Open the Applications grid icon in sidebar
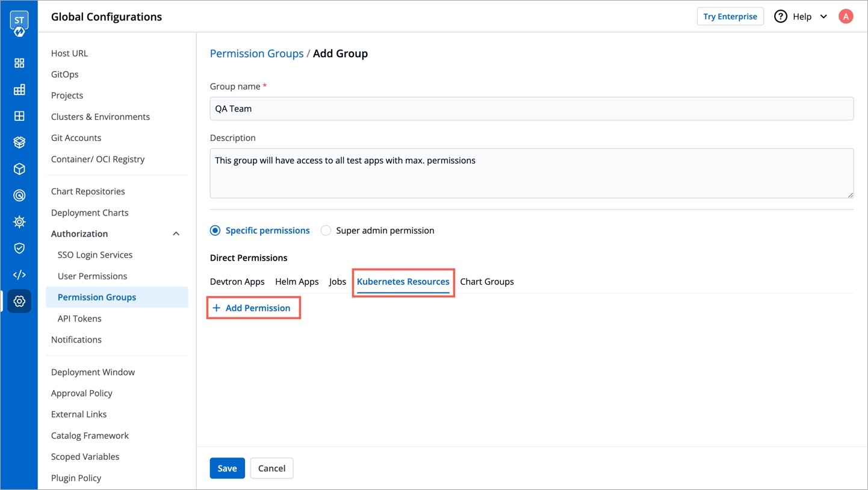 19,63
